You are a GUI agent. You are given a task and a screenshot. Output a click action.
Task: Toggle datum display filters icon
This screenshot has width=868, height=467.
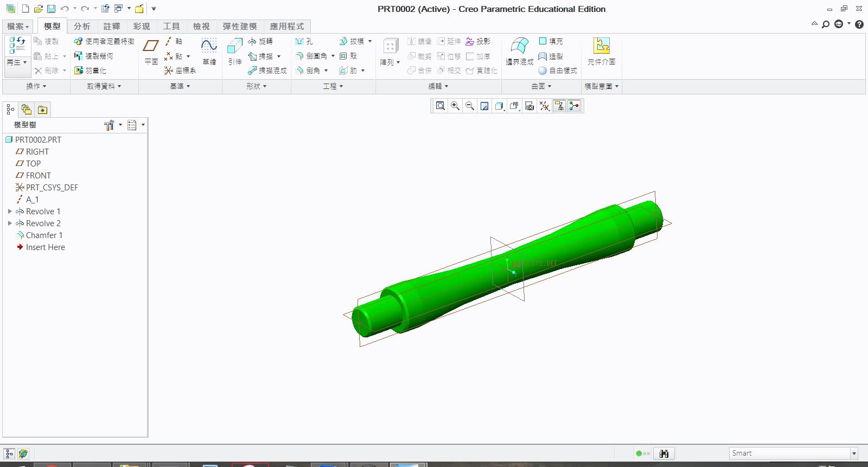[544, 106]
